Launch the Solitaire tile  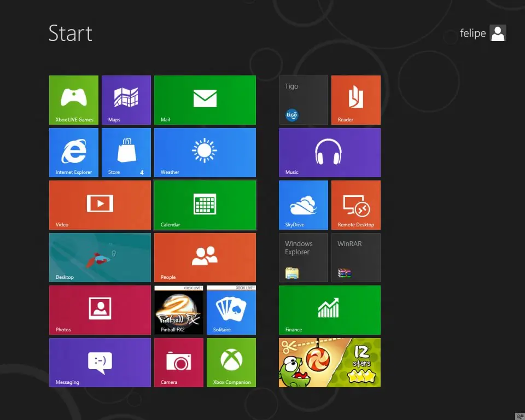231,310
